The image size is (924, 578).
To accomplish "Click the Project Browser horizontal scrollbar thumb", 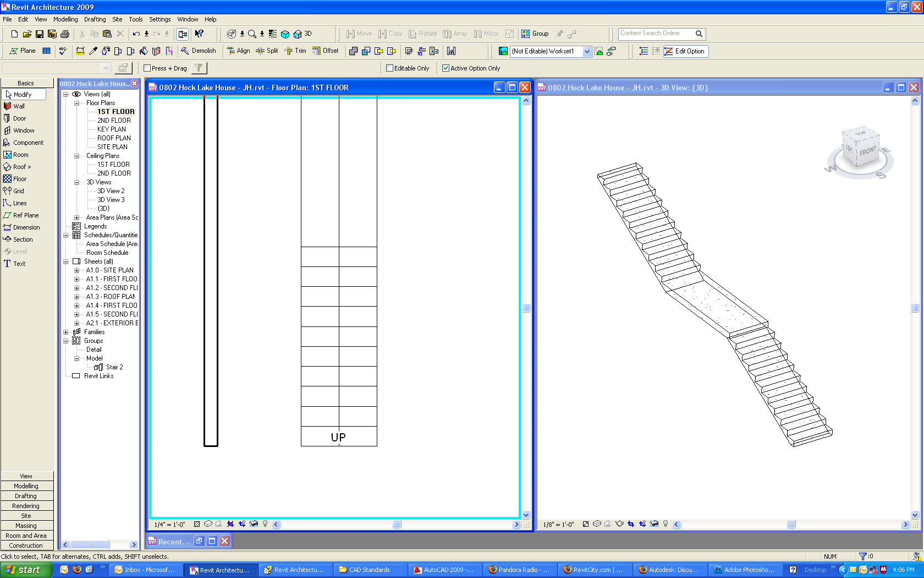I will (x=90, y=544).
